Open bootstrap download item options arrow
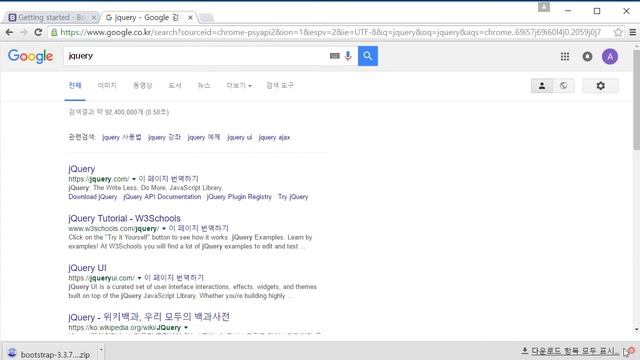640x360 pixels. tap(101, 350)
